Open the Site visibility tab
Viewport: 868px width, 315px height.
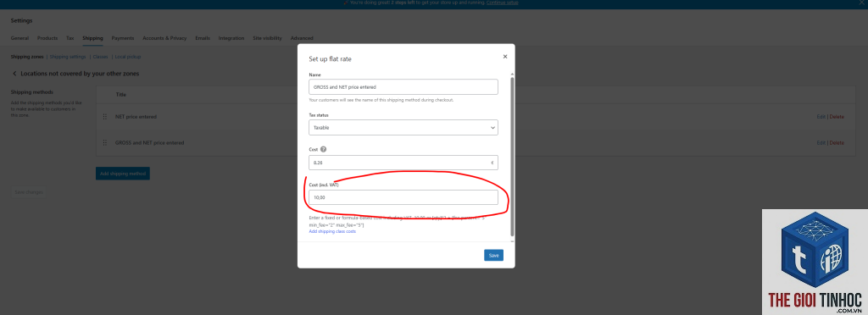pos(267,38)
